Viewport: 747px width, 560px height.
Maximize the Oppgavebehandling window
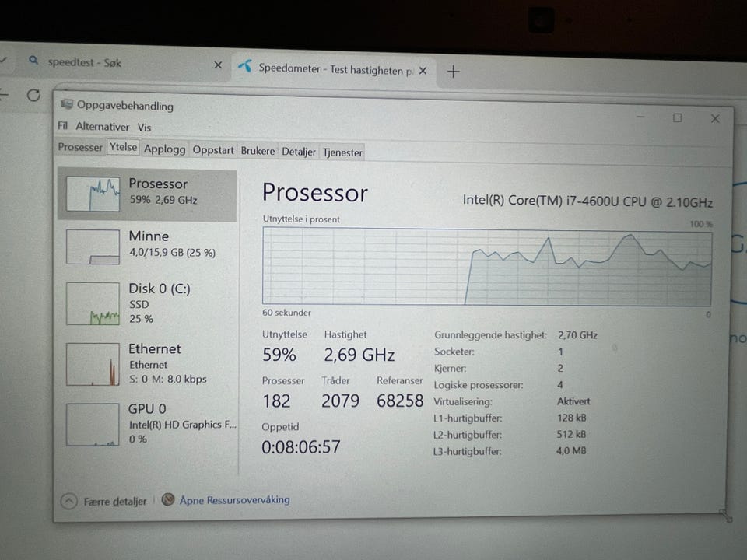pyautogui.click(x=678, y=117)
